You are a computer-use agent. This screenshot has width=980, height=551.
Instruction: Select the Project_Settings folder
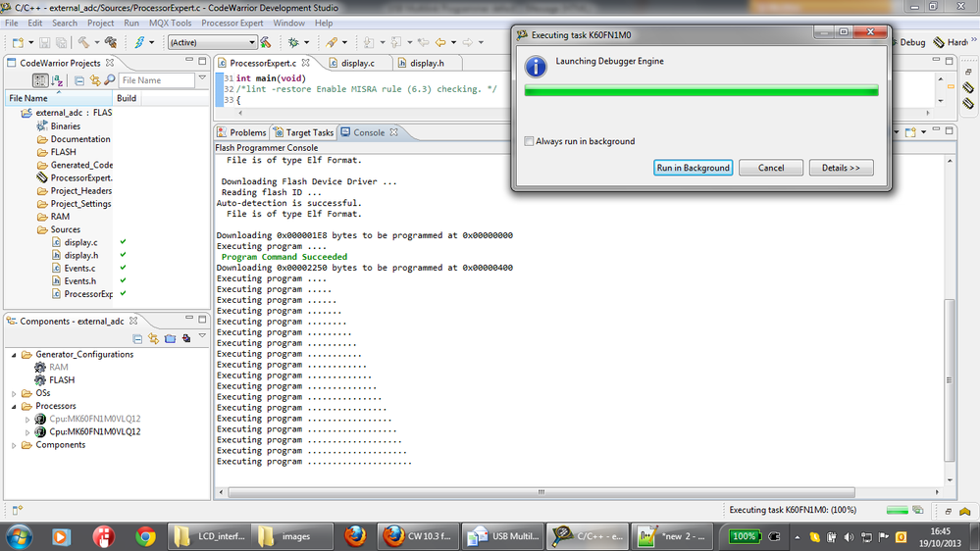click(x=80, y=204)
